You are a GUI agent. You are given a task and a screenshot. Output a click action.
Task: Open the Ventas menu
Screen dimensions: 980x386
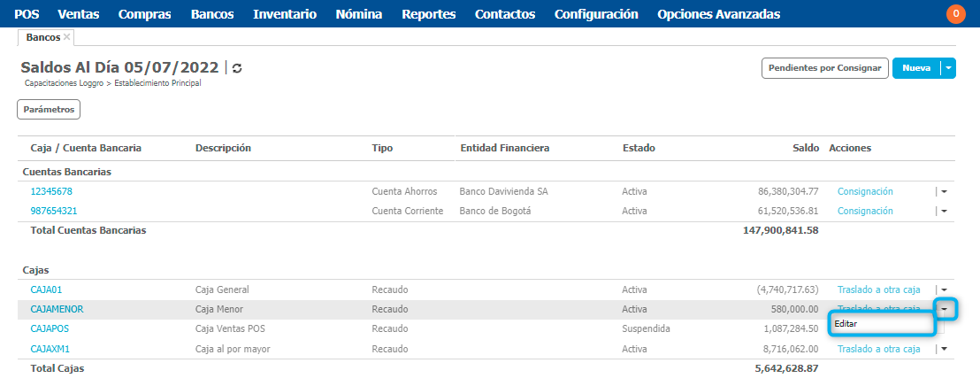[78, 14]
